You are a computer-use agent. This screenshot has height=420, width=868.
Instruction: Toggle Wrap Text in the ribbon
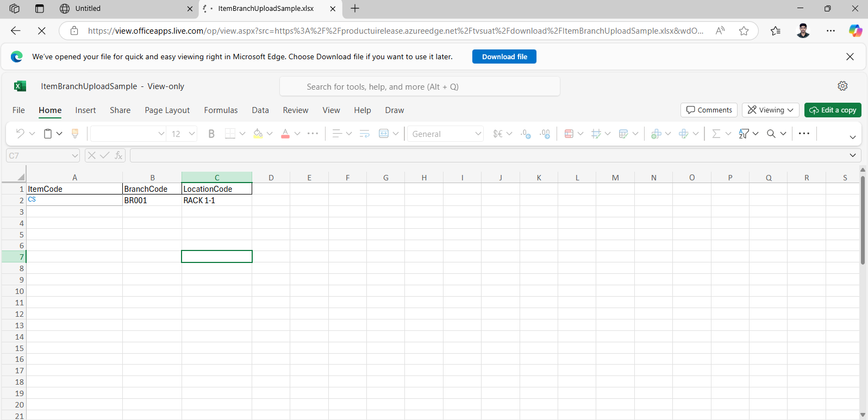pyautogui.click(x=364, y=134)
